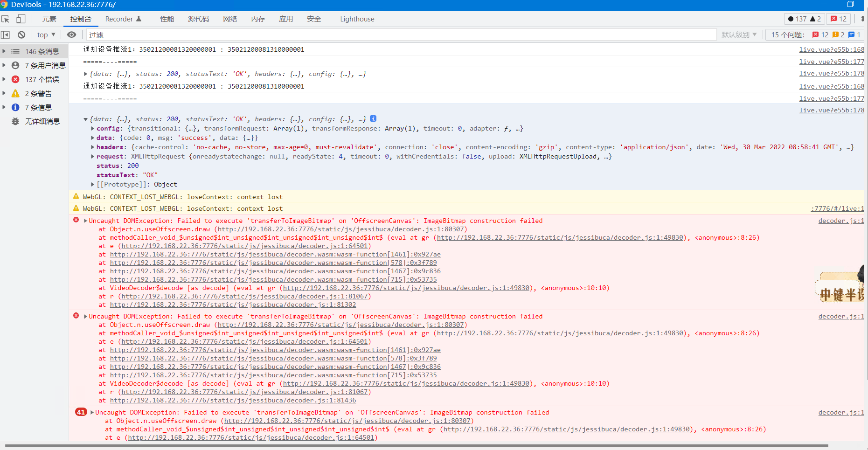The width and height of the screenshot is (868, 450).
Task: Clear the console messages
Action: click(21, 34)
